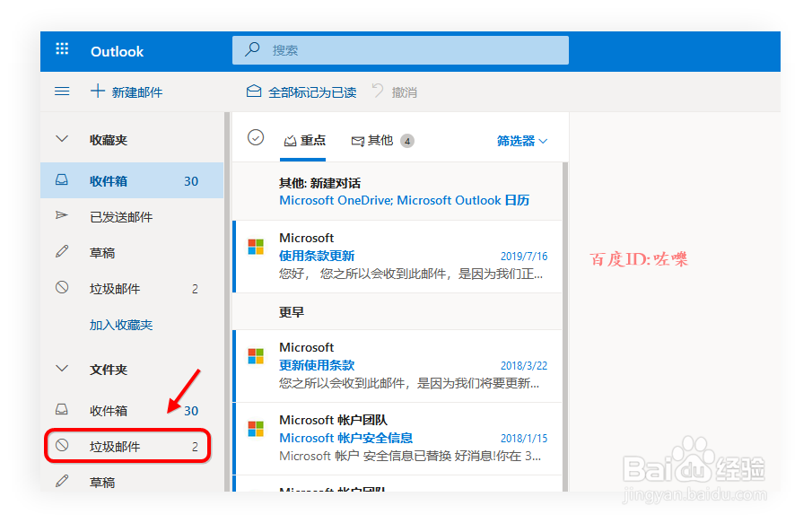The width and height of the screenshot is (812, 523).
Task: Click Microsoft logo on 帐户安全信息 email
Action: (256, 429)
